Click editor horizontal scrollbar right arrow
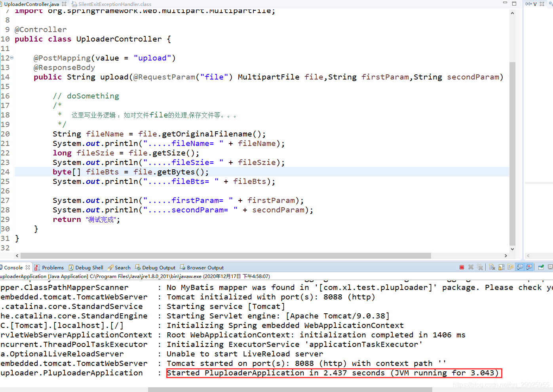 coord(505,256)
